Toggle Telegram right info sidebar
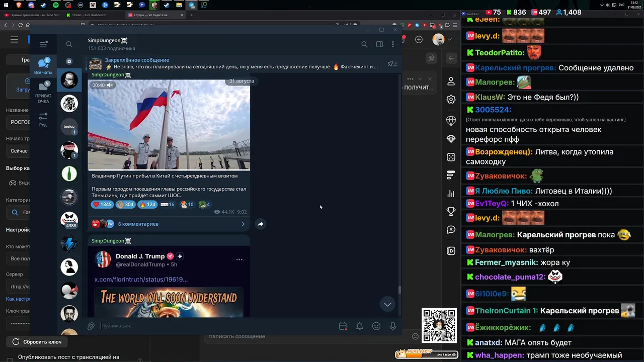This screenshot has height=362, width=644. (379, 44)
